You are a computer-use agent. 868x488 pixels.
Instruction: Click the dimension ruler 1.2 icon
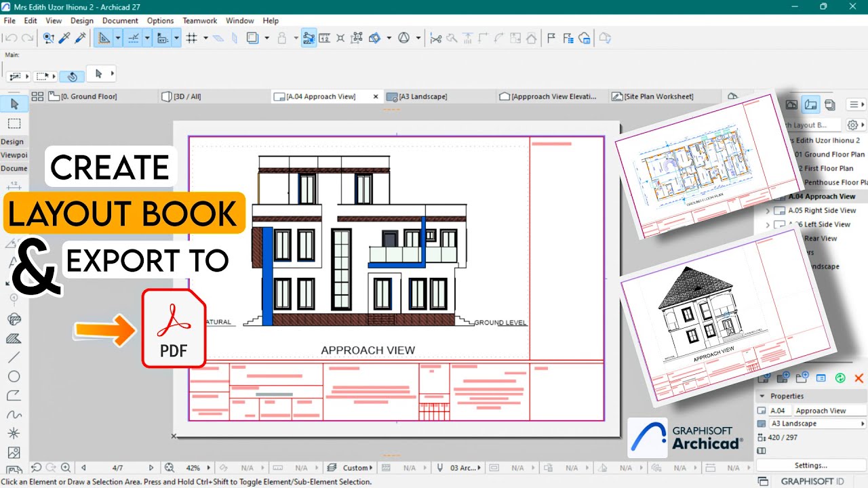click(325, 38)
